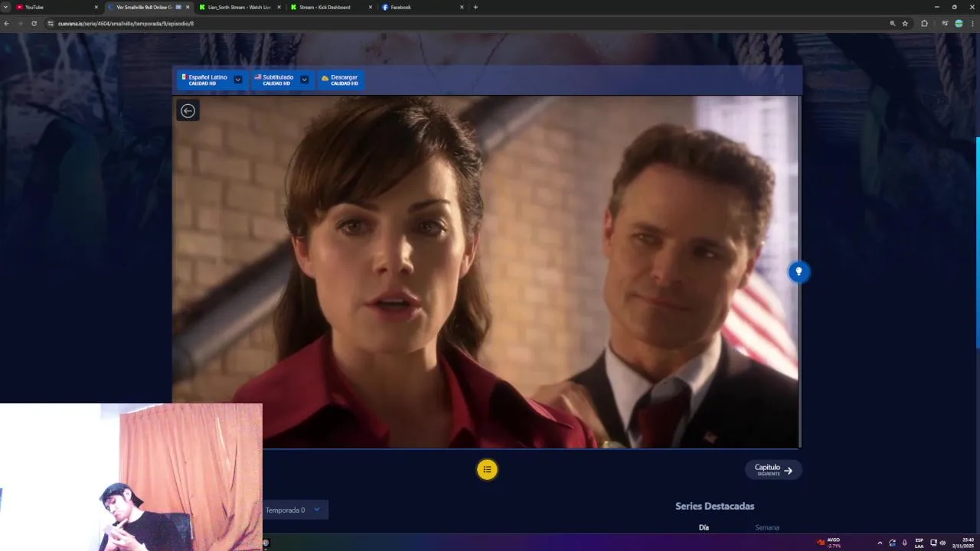The height and width of the screenshot is (551, 980).
Task: Click the back arrow icon on video player
Action: (188, 110)
